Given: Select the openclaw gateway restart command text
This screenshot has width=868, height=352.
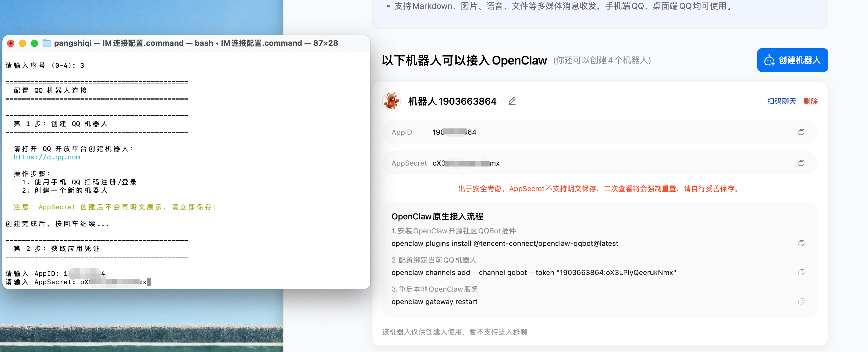Looking at the screenshot, I should click(434, 302).
